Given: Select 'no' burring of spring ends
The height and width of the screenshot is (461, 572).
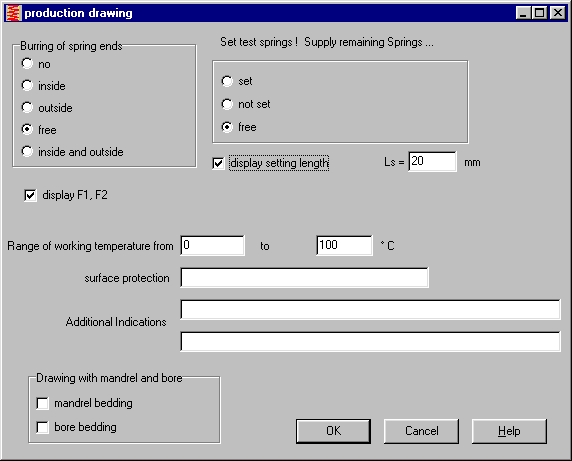Looking at the screenshot, I should tap(27, 63).
